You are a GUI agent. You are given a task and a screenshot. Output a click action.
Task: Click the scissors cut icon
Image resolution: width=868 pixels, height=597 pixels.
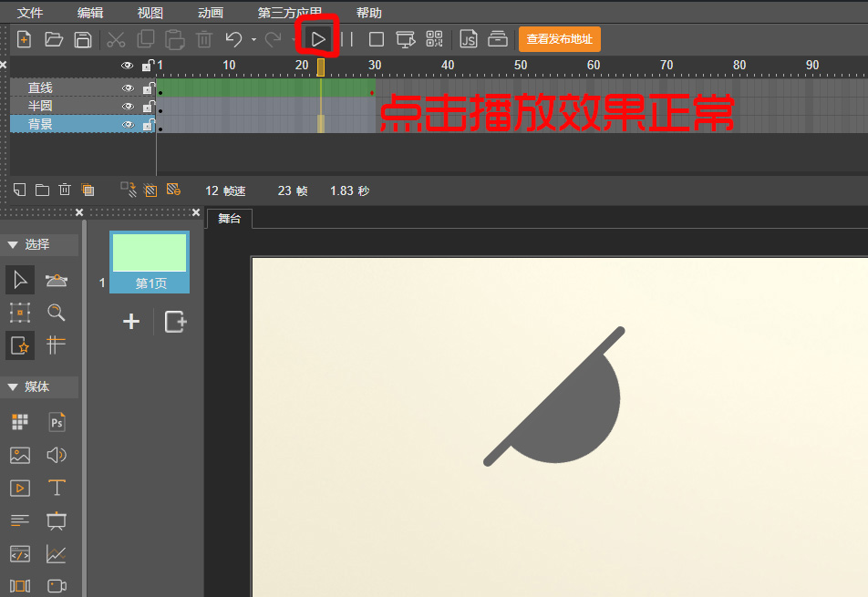116,39
